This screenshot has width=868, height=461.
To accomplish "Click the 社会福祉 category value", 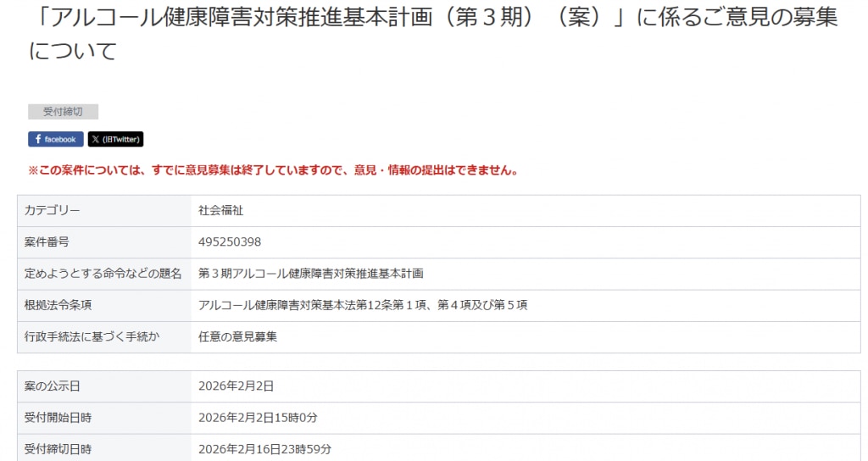I will tap(220, 210).
